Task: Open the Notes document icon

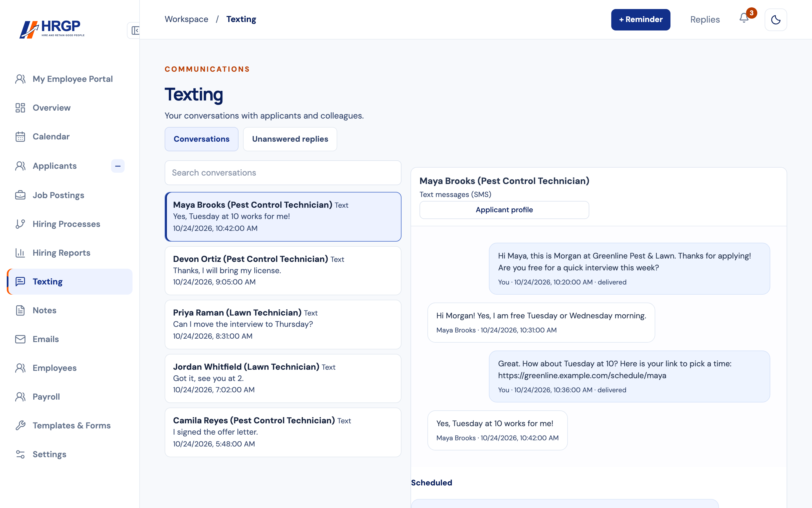Action: pos(20,310)
